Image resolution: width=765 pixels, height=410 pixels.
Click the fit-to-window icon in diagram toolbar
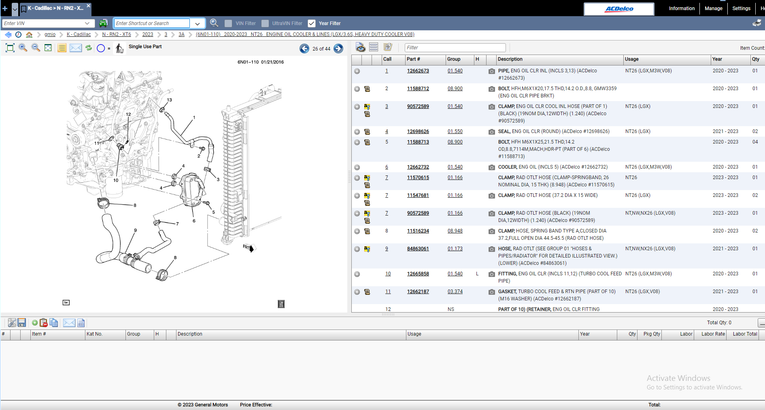pos(10,48)
